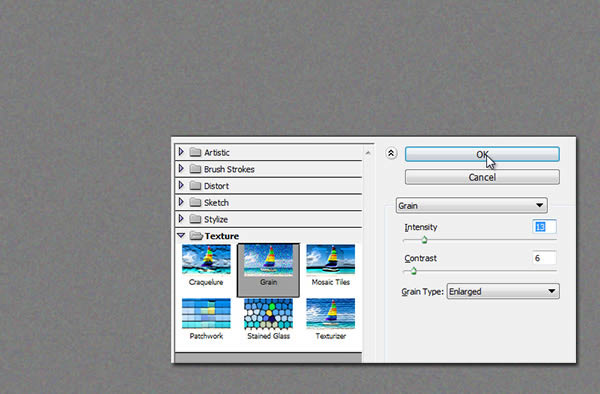The height and width of the screenshot is (394, 600).
Task: Expand the Distort filter folder
Action: (x=181, y=185)
